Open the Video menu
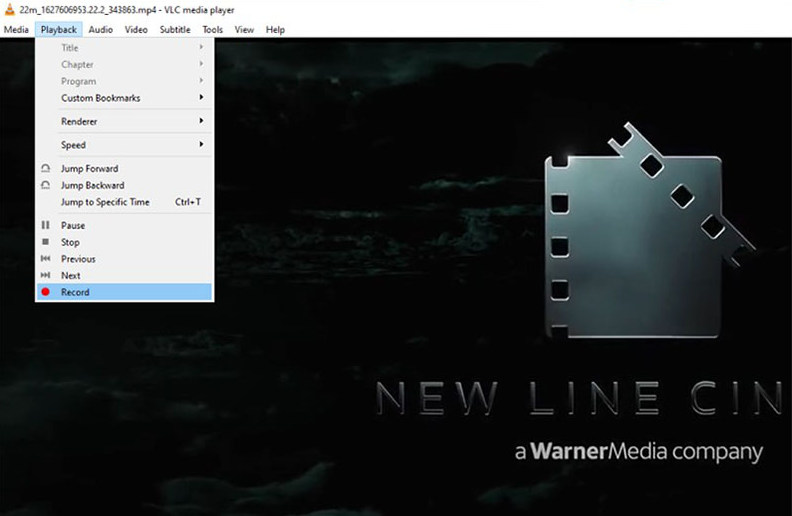 click(x=136, y=29)
